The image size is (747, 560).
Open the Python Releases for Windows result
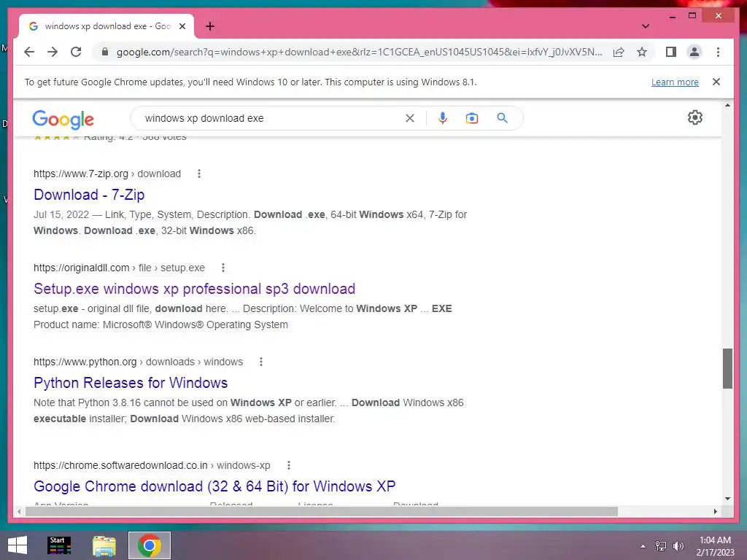pos(131,383)
